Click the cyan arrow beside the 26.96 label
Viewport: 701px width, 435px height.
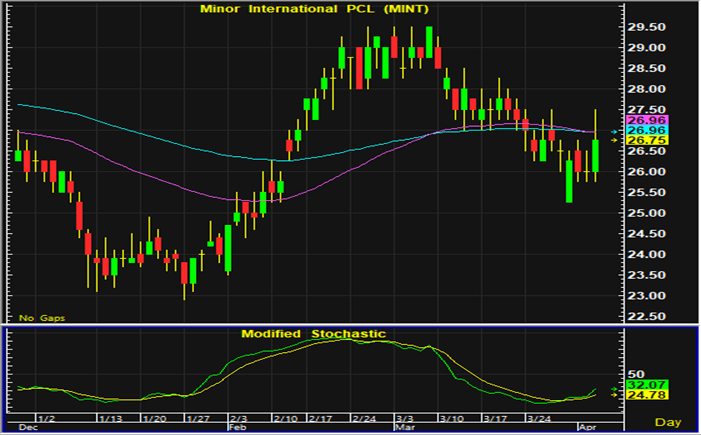[616, 131]
